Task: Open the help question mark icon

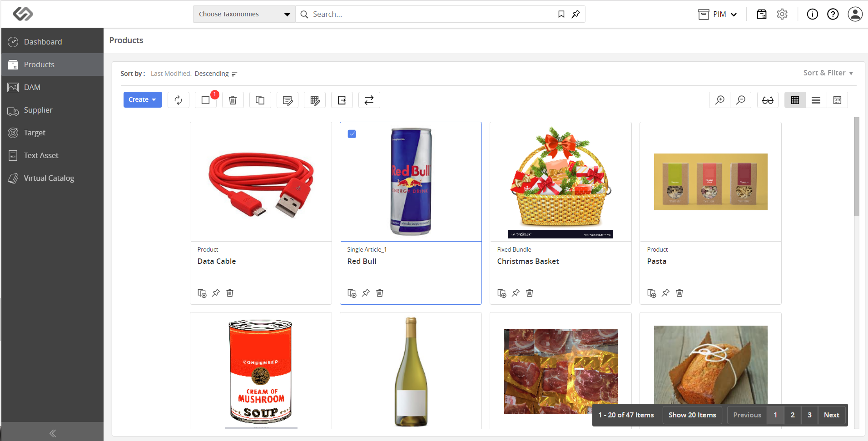Action: pyautogui.click(x=833, y=14)
